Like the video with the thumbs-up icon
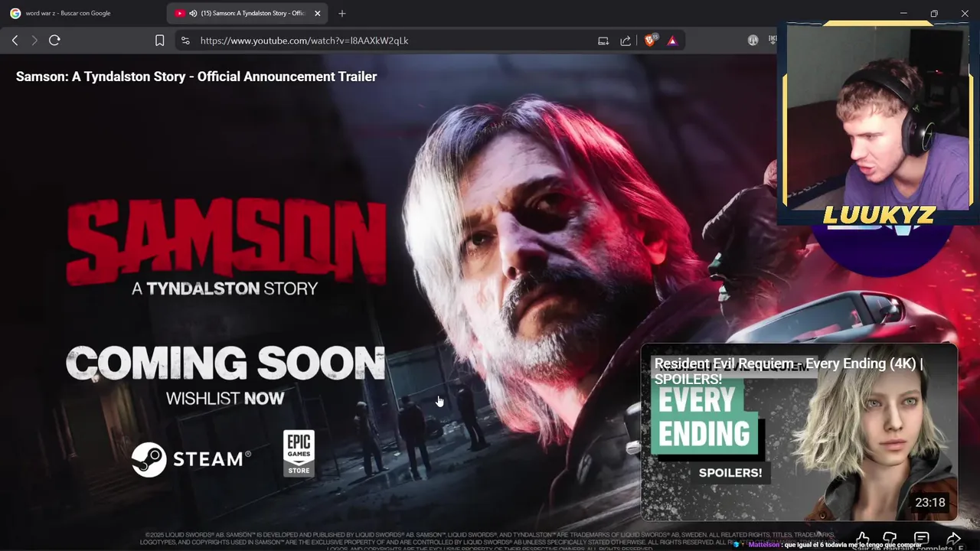Viewport: 980px width, 551px height. pos(863,539)
